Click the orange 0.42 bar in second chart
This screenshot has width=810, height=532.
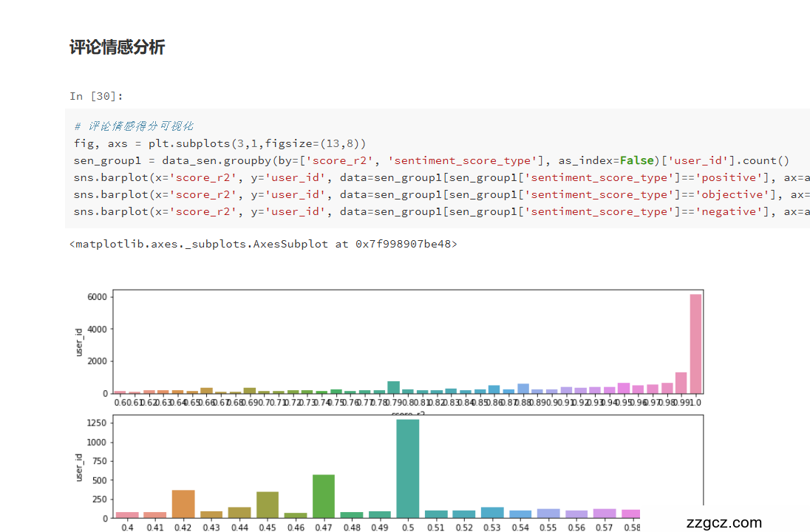tap(183, 503)
